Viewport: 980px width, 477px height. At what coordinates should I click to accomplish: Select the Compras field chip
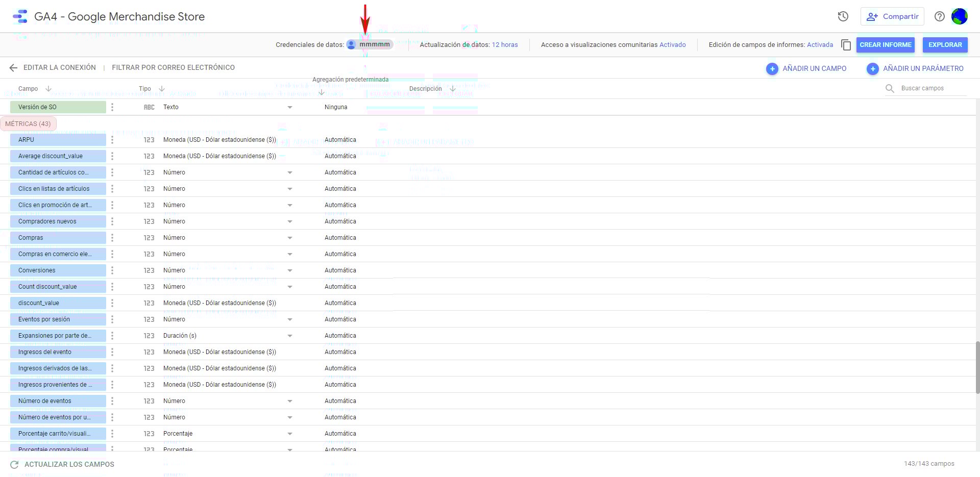(x=58, y=238)
